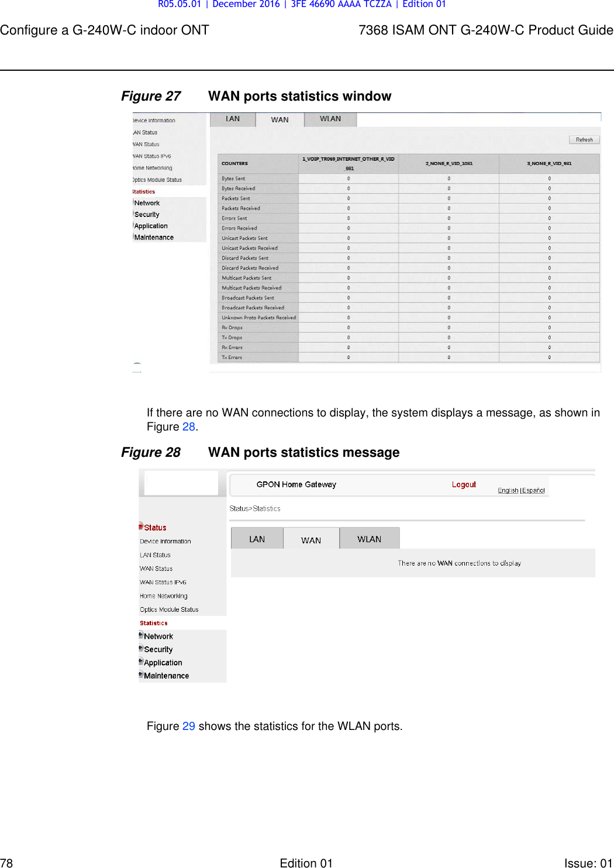This screenshot has height=868, width=614.
Task: Select the Security section icon
Action: coord(140,648)
